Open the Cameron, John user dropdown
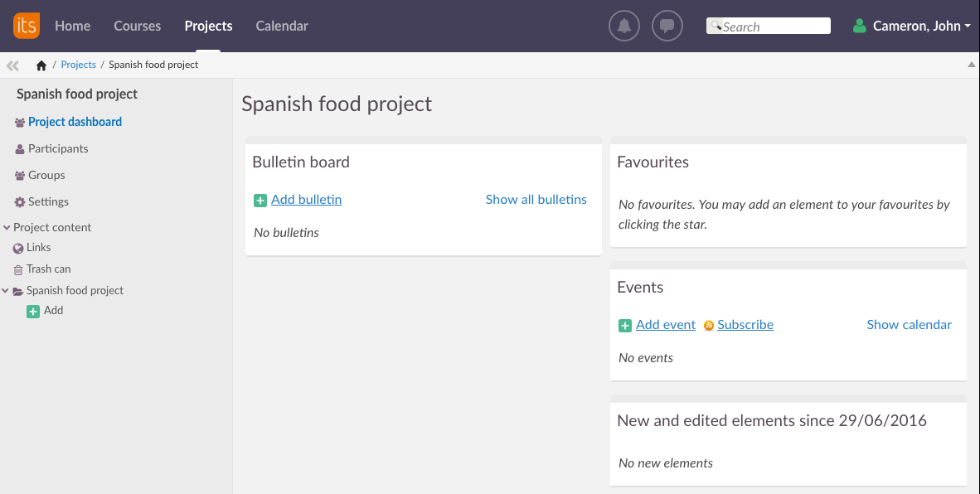Image resolution: width=980 pixels, height=494 pixels. click(x=912, y=26)
